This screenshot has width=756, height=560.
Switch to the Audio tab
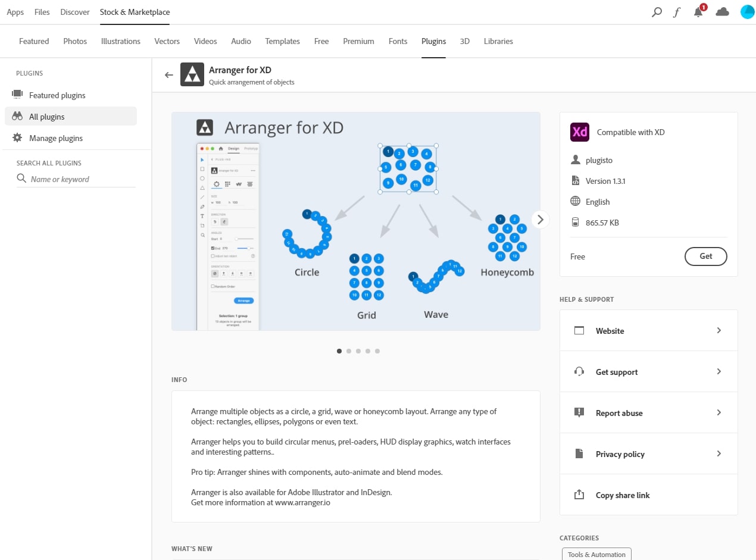pos(241,41)
